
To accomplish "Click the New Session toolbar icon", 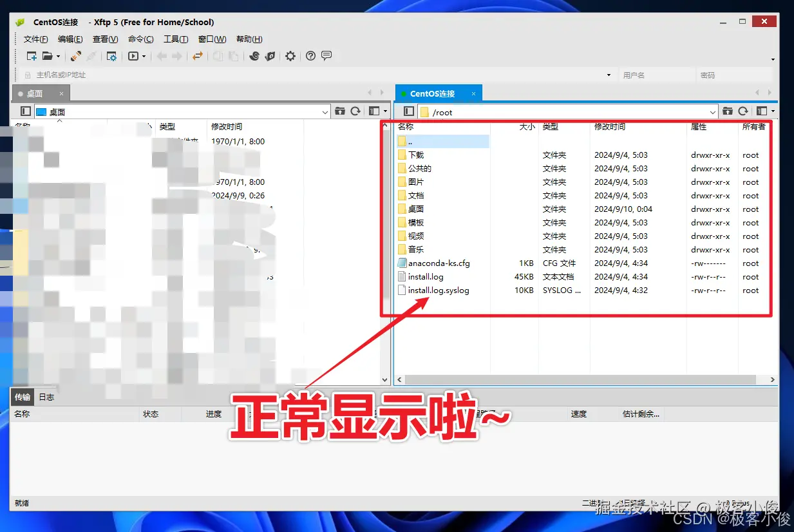I will (31, 56).
